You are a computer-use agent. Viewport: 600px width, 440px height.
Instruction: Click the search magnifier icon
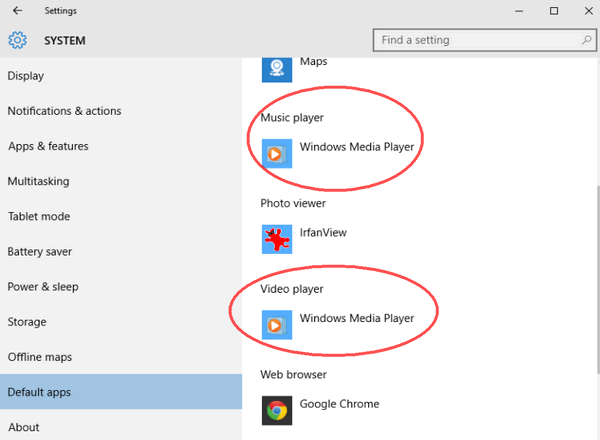(586, 40)
